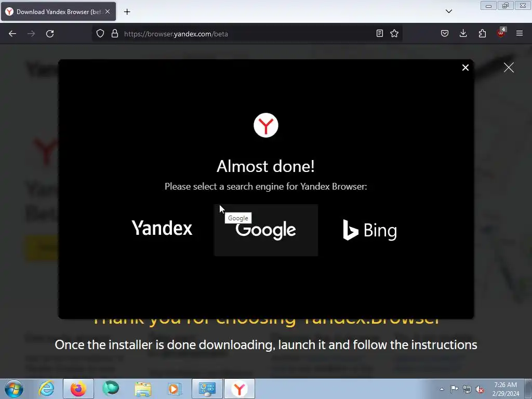Click the muted volume tray icon
This screenshot has width=532, height=399.
click(x=480, y=389)
